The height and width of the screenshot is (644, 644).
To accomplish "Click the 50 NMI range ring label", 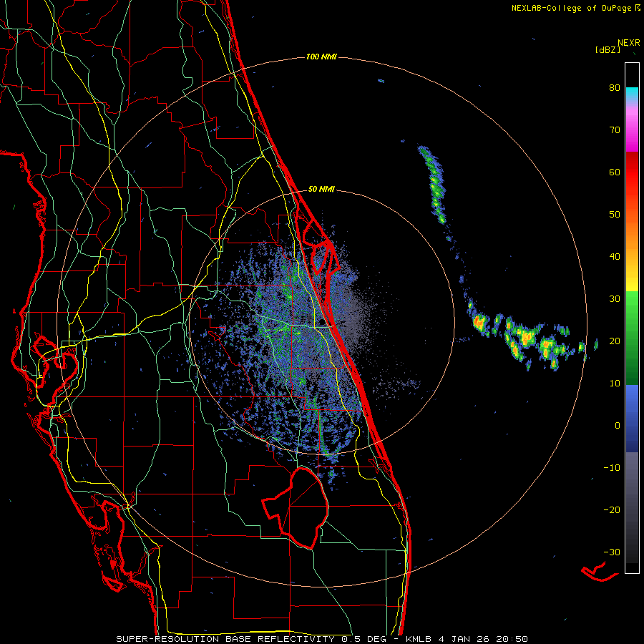I will pos(321,190).
